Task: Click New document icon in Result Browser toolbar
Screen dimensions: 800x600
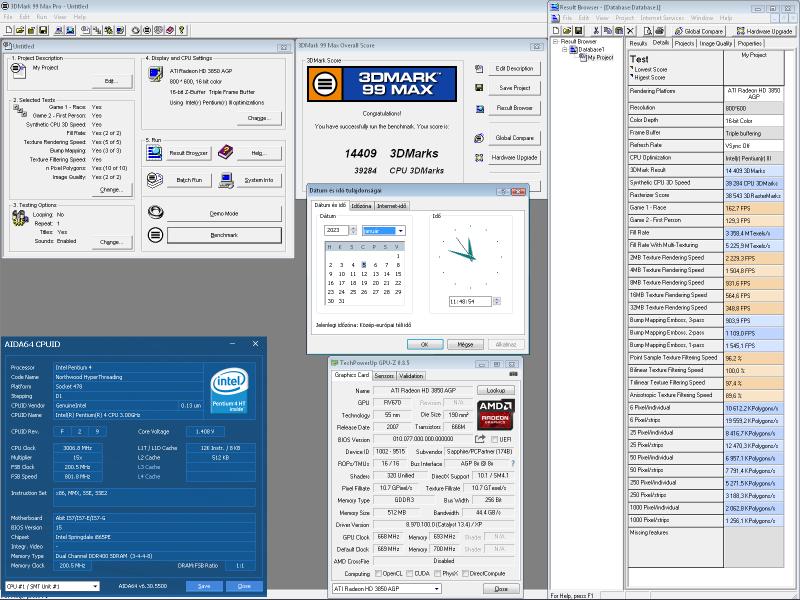Action: click(x=556, y=31)
